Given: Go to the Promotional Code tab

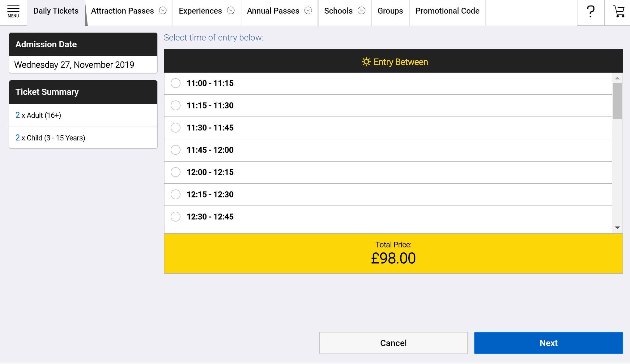Looking at the screenshot, I should point(447,11).
